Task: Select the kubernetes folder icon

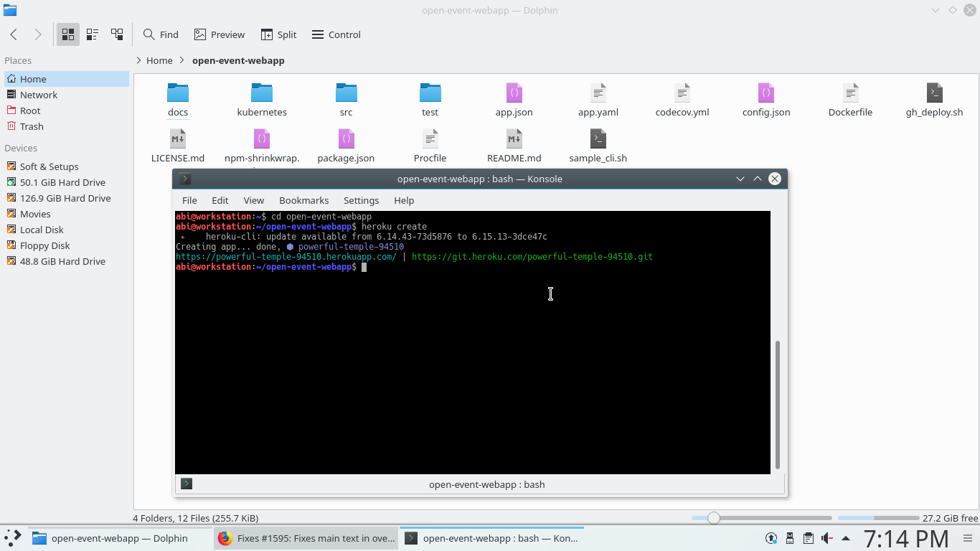Action: (262, 93)
